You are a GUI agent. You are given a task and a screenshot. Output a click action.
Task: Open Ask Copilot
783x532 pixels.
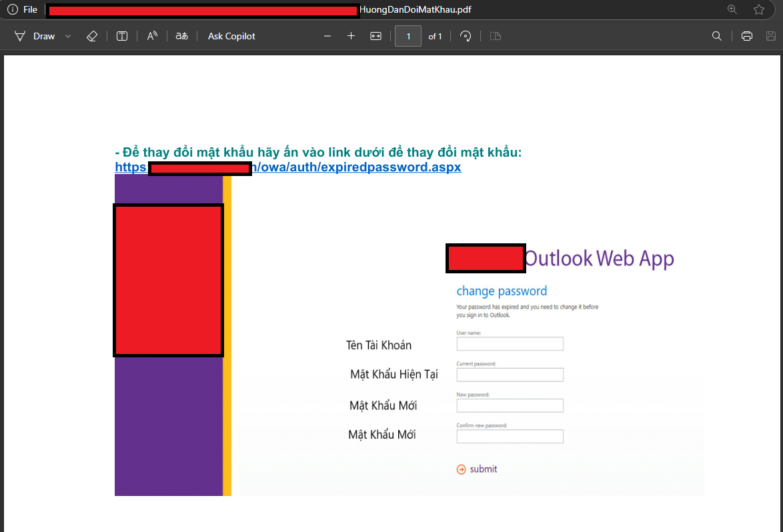pos(231,36)
